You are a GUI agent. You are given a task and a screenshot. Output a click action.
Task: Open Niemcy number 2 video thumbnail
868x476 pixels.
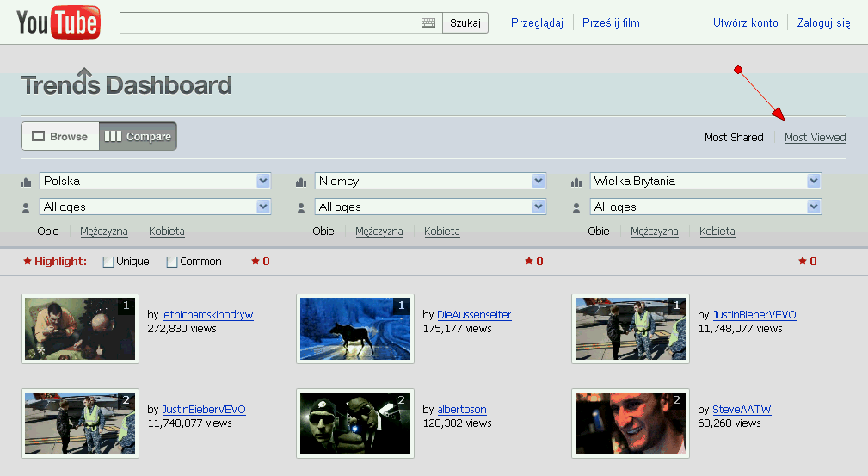pyautogui.click(x=355, y=423)
